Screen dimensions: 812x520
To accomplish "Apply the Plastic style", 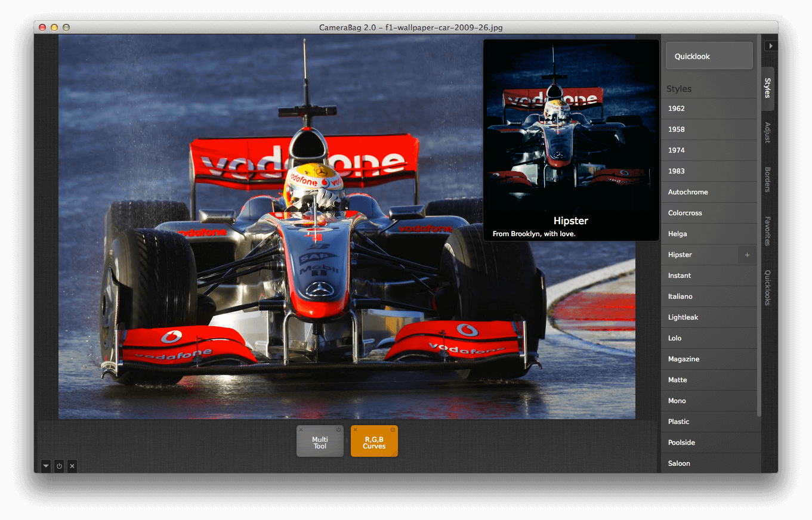I will (x=709, y=422).
